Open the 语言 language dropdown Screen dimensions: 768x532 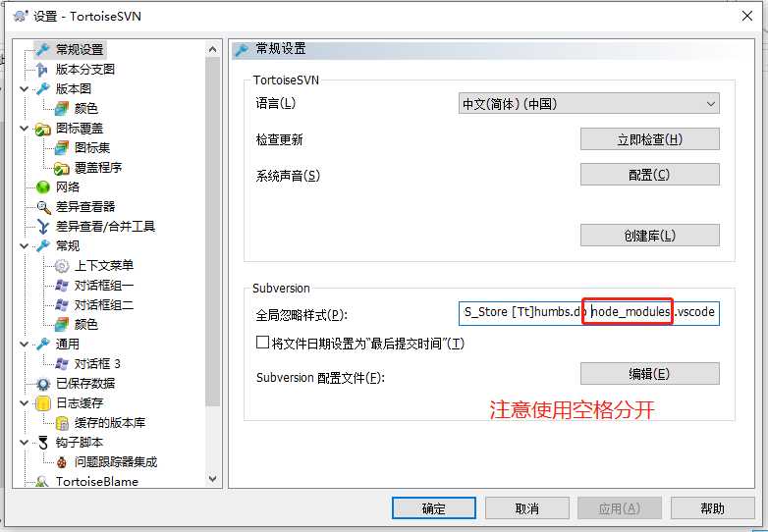coord(588,104)
